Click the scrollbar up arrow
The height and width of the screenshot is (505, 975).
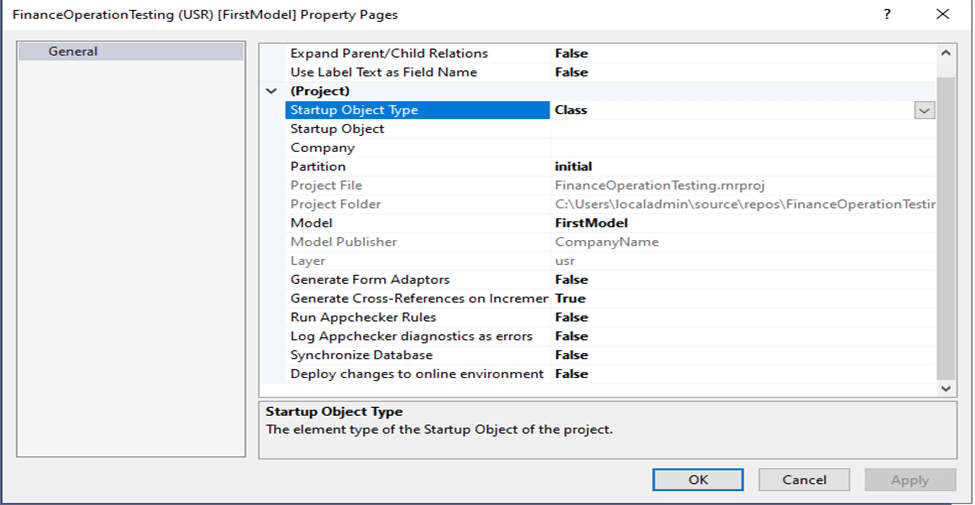click(x=946, y=53)
